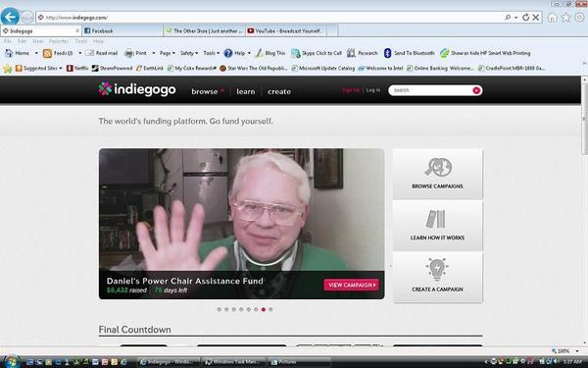
Task: Click the Create a Campaign lightbulb tile
Action: click(438, 277)
